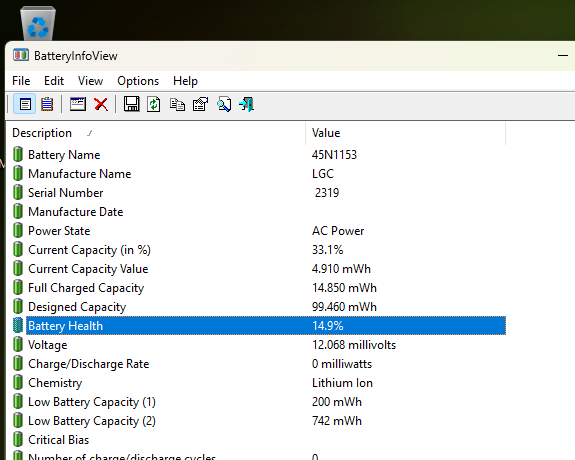Click battery icon beside Designed Capacity

tap(18, 307)
